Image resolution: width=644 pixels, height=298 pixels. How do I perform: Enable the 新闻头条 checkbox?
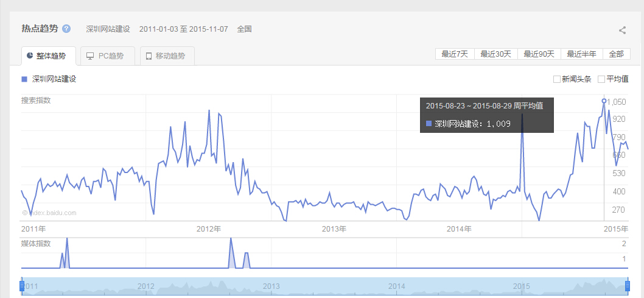(x=556, y=79)
